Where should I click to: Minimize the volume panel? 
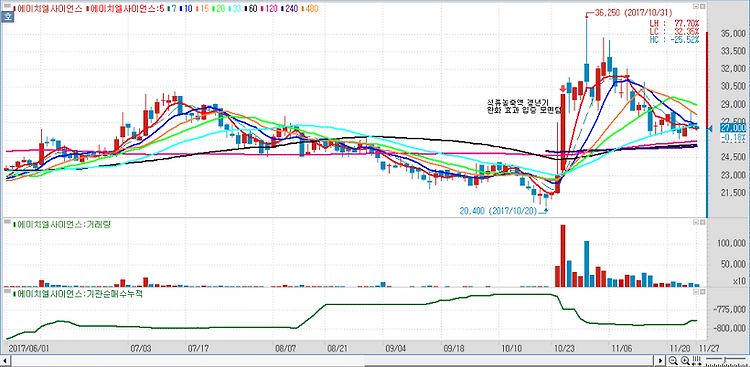(695, 222)
